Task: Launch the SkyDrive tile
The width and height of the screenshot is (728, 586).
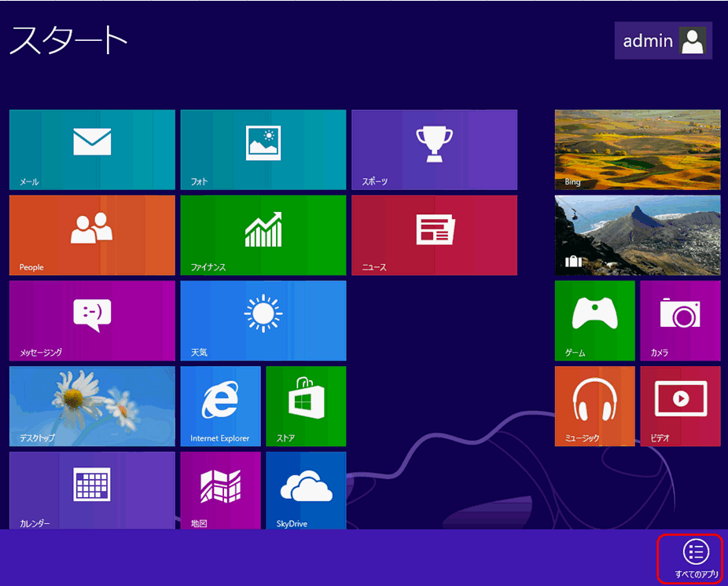Action: (306, 490)
